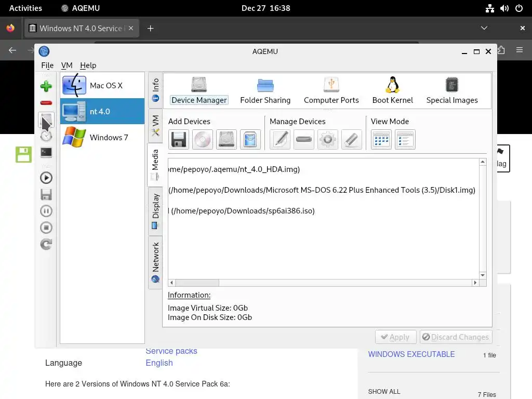The height and width of the screenshot is (399, 532).
Task: Click Firefox's back arrow
Action: pos(12,50)
